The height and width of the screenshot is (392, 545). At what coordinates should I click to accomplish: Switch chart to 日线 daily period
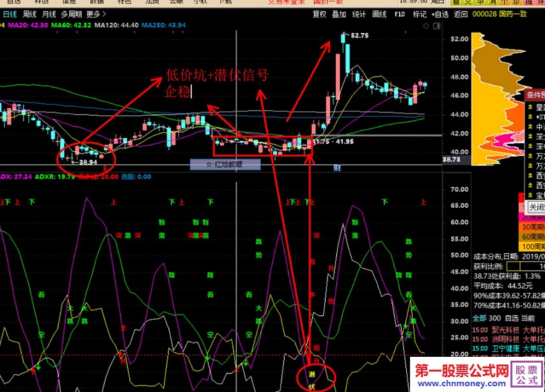[x=10, y=14]
